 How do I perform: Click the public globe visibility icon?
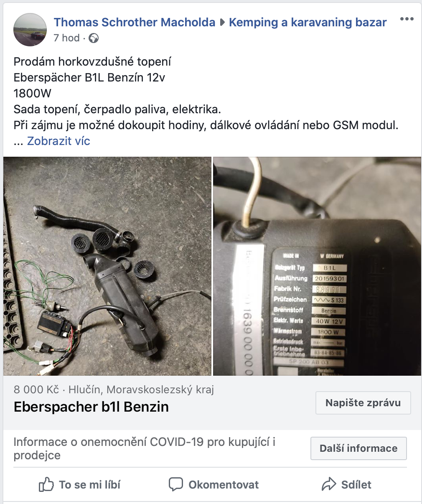[94, 38]
